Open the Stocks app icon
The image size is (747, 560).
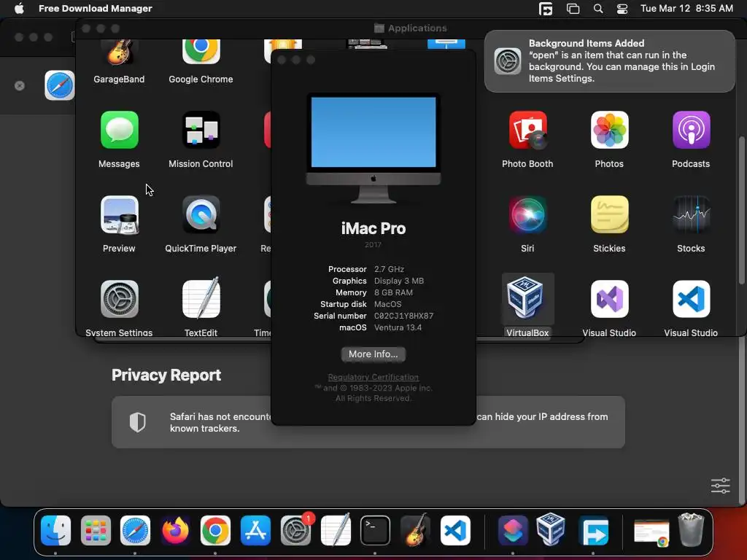pyautogui.click(x=692, y=215)
